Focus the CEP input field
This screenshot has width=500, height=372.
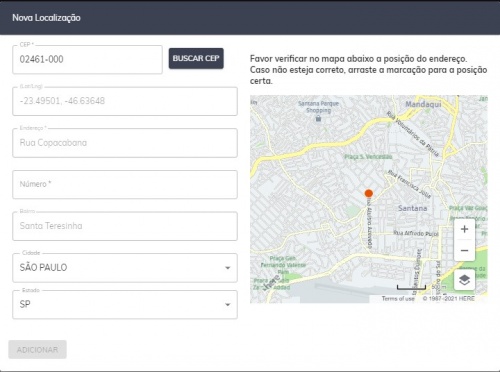coord(87,60)
